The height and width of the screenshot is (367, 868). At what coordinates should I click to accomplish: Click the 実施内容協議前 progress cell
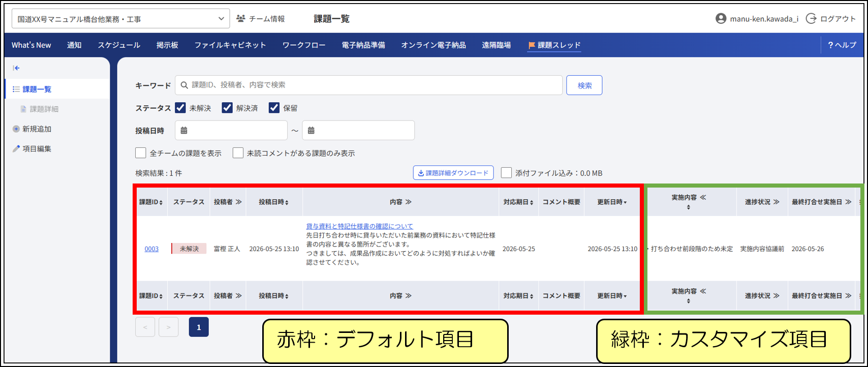[762, 249]
